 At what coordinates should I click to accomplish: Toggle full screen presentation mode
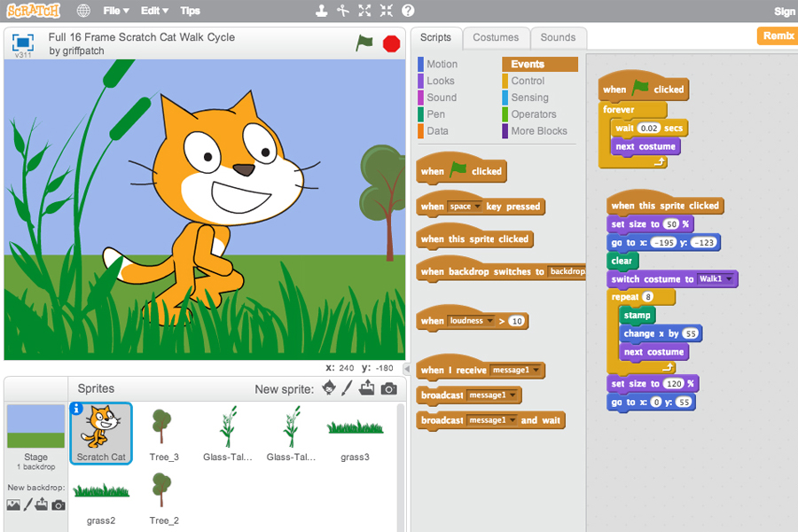coord(23,43)
